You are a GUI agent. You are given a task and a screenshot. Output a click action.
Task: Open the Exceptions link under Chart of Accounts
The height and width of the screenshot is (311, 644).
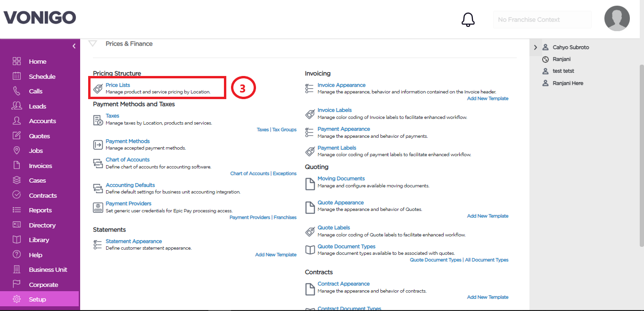coord(285,173)
